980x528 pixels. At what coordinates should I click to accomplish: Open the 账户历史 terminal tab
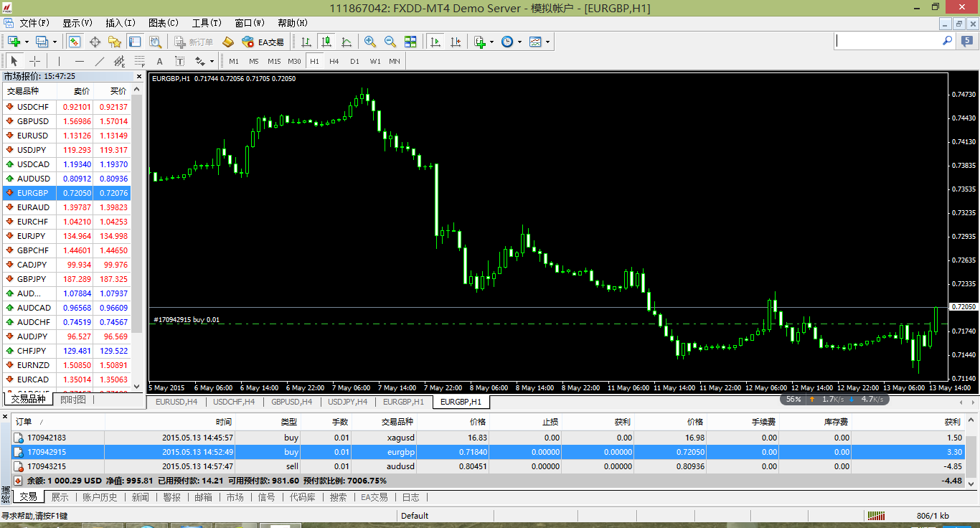tap(100, 497)
